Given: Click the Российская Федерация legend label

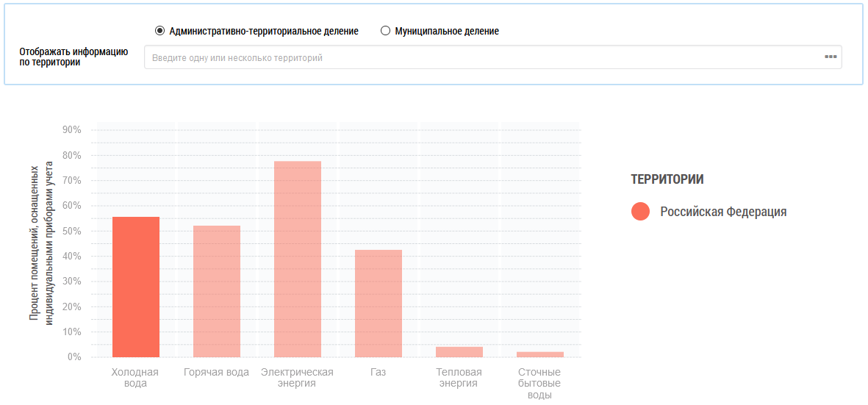Looking at the screenshot, I should [722, 212].
